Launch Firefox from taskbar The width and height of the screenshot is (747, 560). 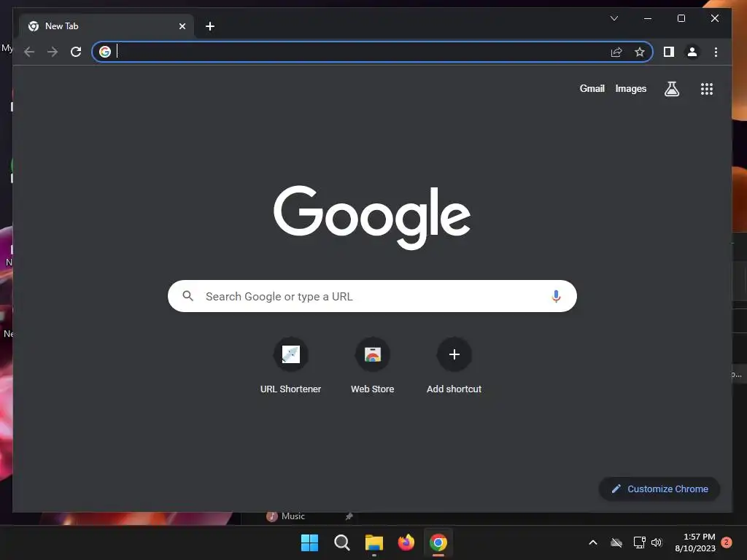[406, 542]
